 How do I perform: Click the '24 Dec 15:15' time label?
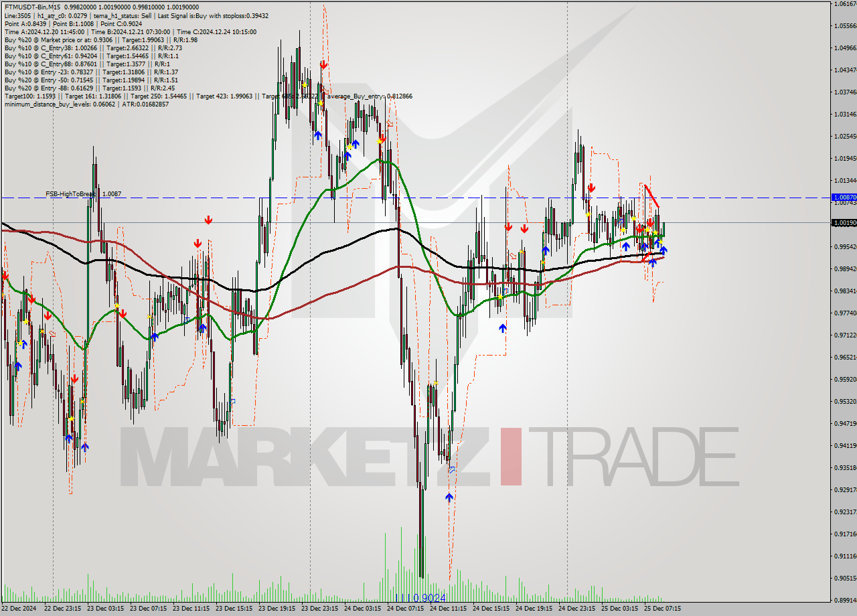[491, 609]
